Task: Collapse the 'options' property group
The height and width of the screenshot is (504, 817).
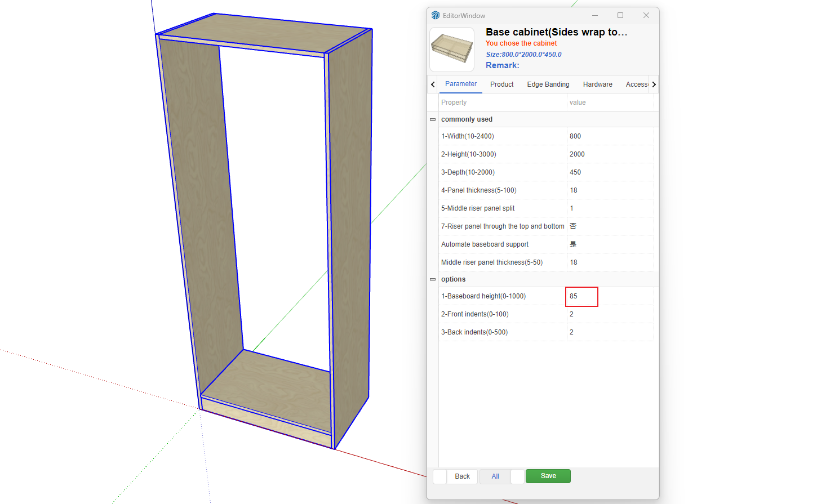Action: (x=433, y=279)
